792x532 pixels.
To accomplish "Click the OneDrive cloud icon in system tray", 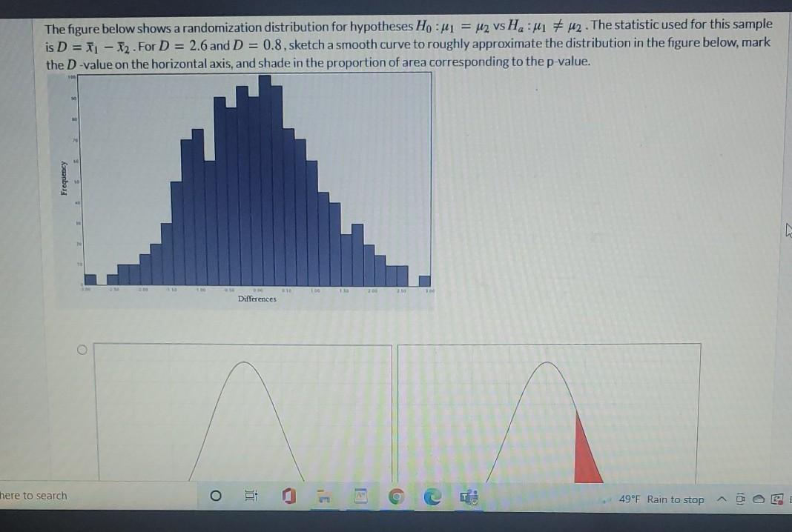I will pos(758,499).
